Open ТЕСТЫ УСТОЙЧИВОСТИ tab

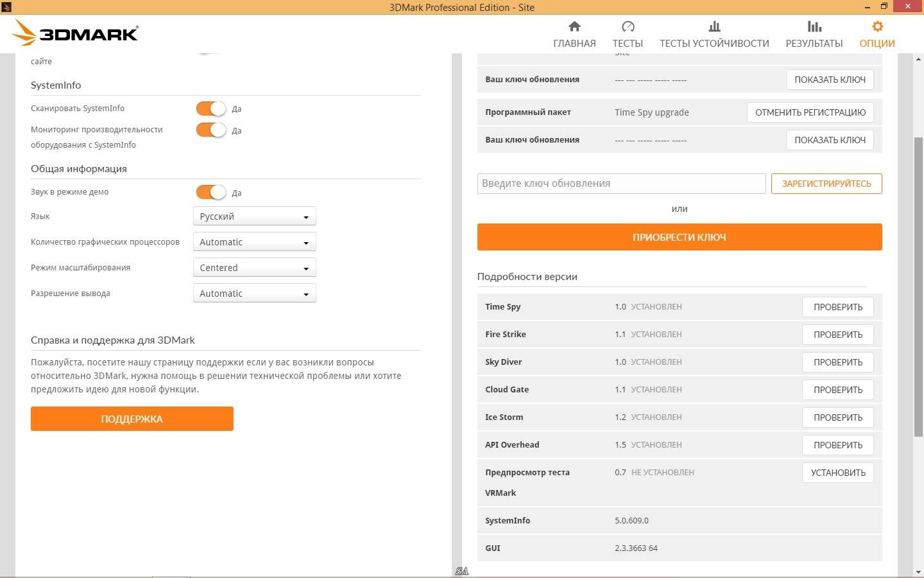(x=714, y=35)
